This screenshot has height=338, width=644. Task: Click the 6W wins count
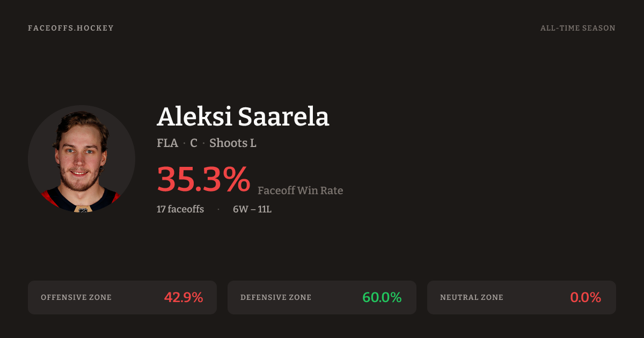[x=239, y=209]
